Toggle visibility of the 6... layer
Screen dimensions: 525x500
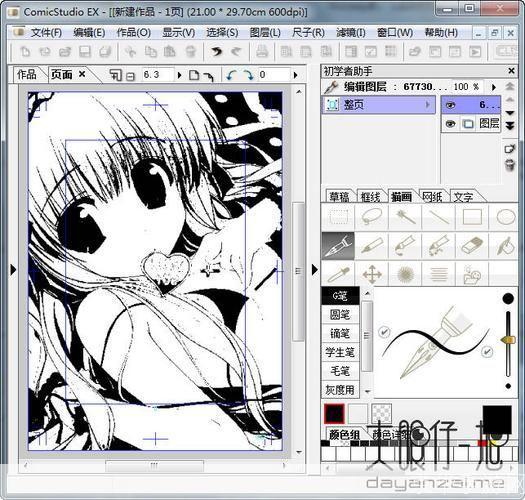(x=451, y=105)
